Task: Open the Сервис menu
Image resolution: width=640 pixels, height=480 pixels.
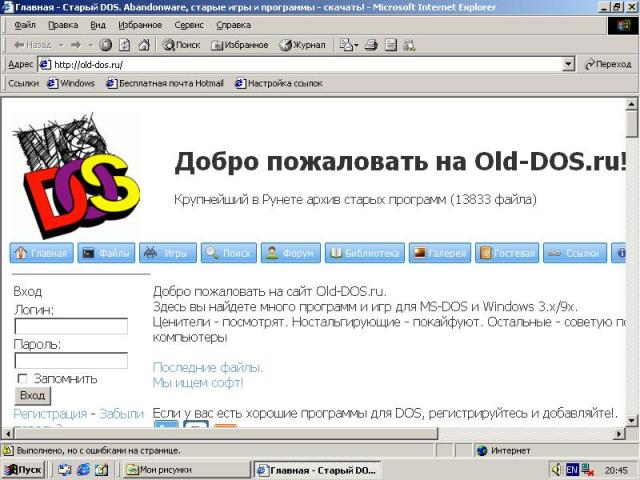Action: click(189, 25)
